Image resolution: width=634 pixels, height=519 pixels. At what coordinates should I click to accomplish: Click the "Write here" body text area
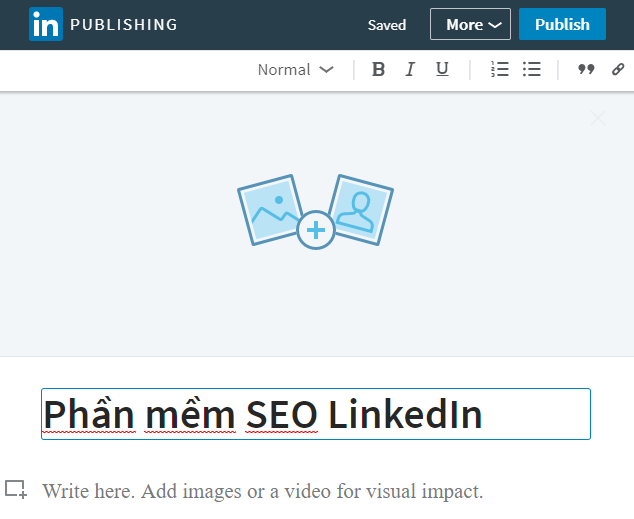point(263,491)
